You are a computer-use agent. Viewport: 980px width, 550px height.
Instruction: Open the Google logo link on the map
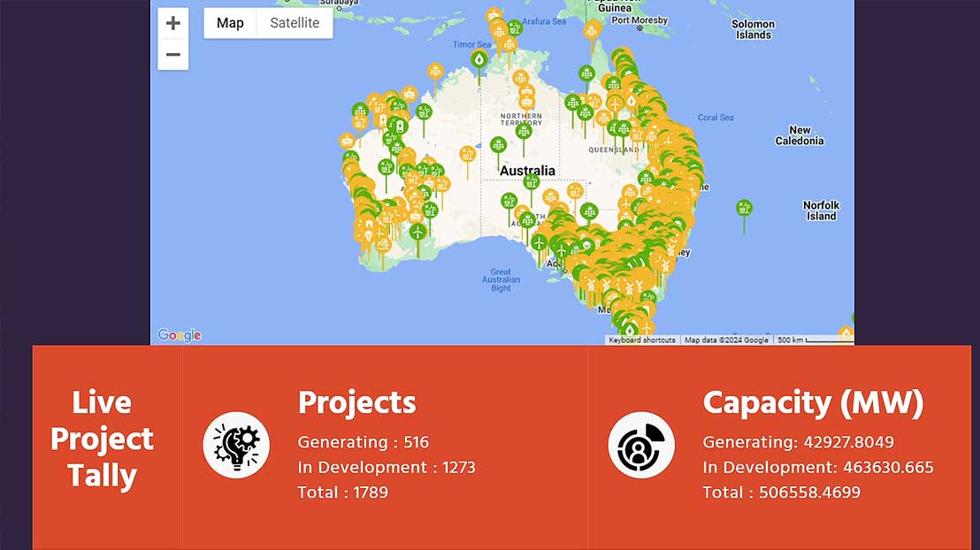[x=180, y=335]
